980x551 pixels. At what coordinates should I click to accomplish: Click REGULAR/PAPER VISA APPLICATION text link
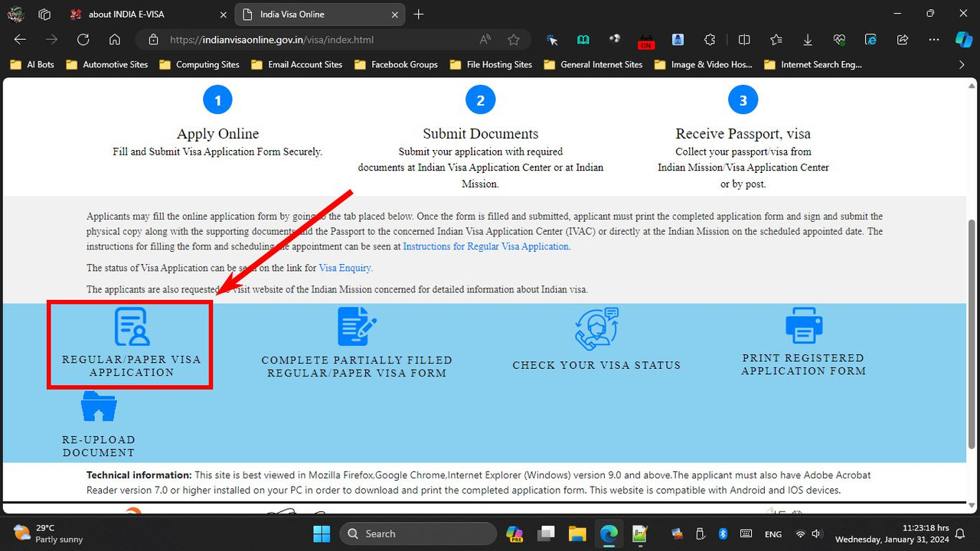click(x=132, y=366)
